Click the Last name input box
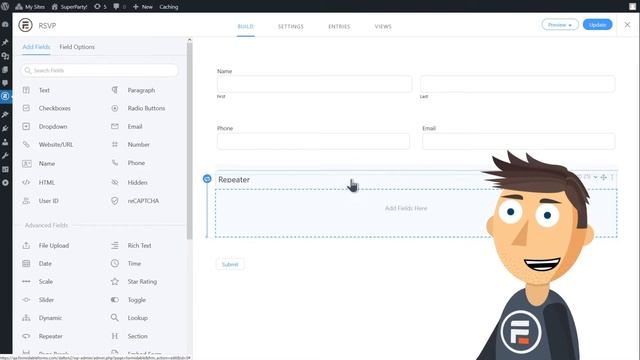The image size is (640, 360). coord(518,84)
